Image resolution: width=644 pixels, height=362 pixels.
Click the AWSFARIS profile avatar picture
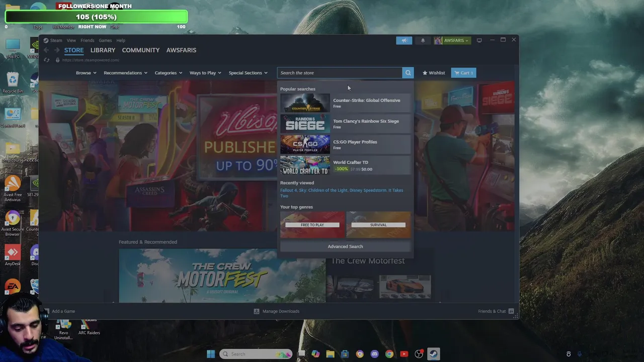[438, 40]
